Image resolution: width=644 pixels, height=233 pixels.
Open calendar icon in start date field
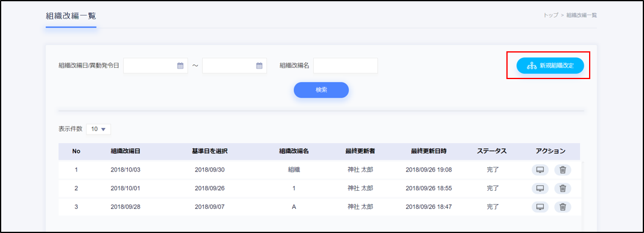[180, 66]
